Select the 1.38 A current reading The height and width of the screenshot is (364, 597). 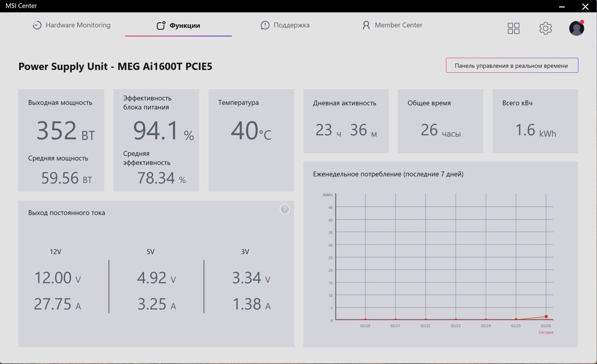point(251,304)
